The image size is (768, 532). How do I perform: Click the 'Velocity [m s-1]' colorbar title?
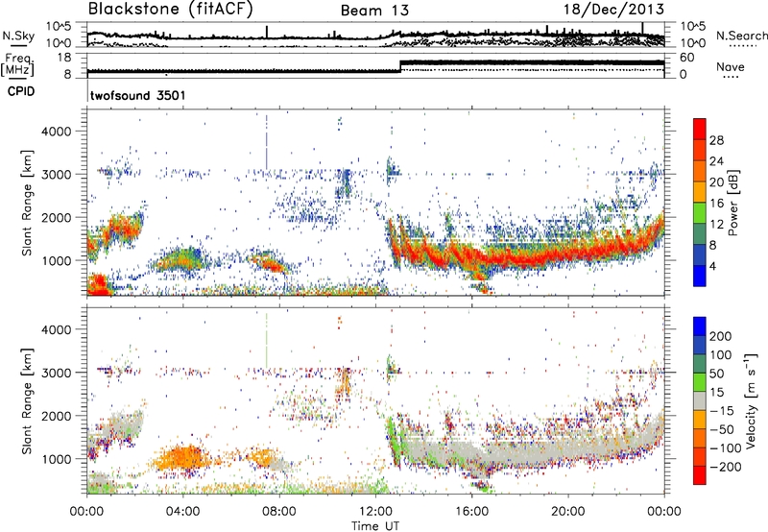tap(752, 400)
